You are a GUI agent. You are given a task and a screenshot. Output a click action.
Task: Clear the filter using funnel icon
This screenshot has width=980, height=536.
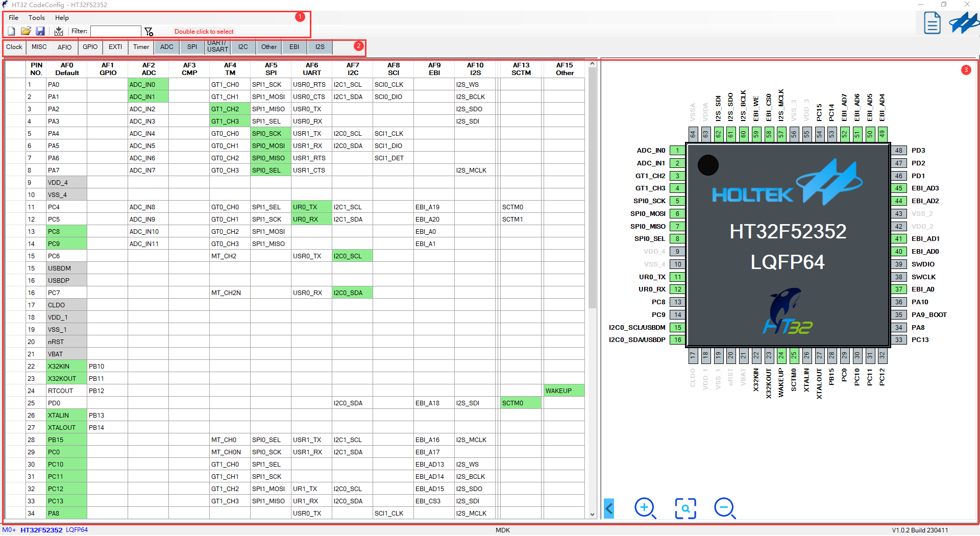click(149, 32)
